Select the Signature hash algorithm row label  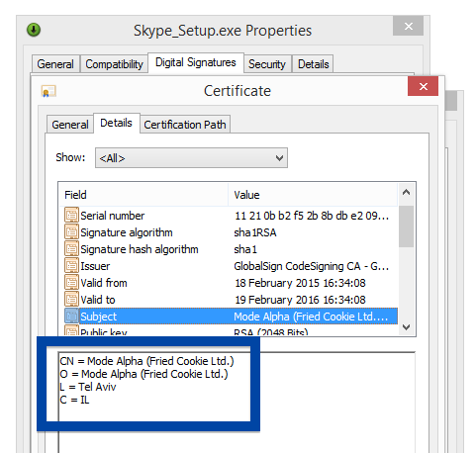point(140,249)
